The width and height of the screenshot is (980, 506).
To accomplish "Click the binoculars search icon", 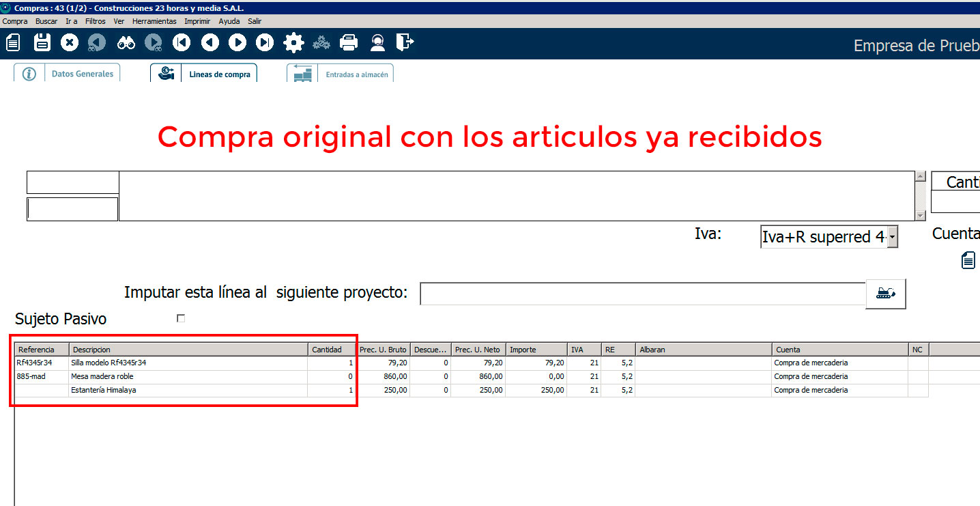I will tap(126, 43).
